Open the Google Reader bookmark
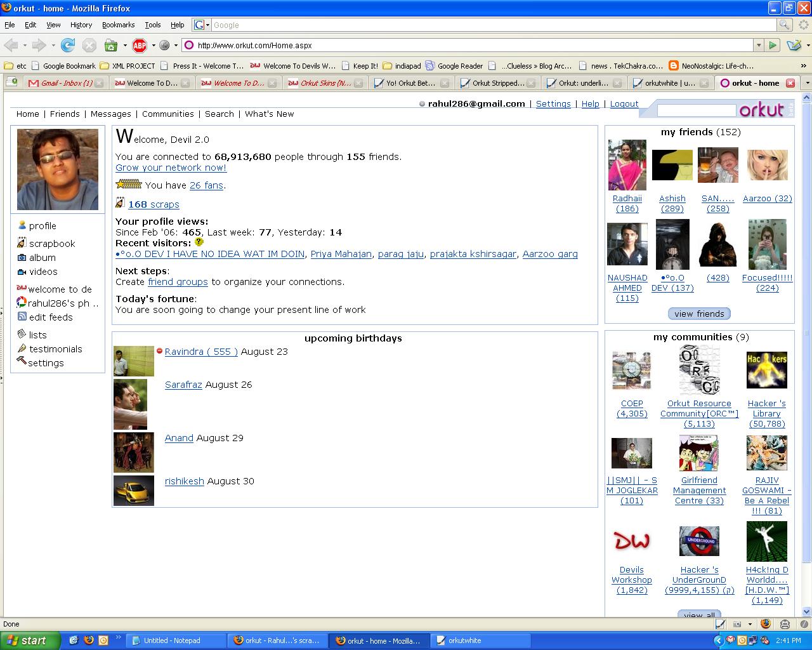 [x=454, y=65]
